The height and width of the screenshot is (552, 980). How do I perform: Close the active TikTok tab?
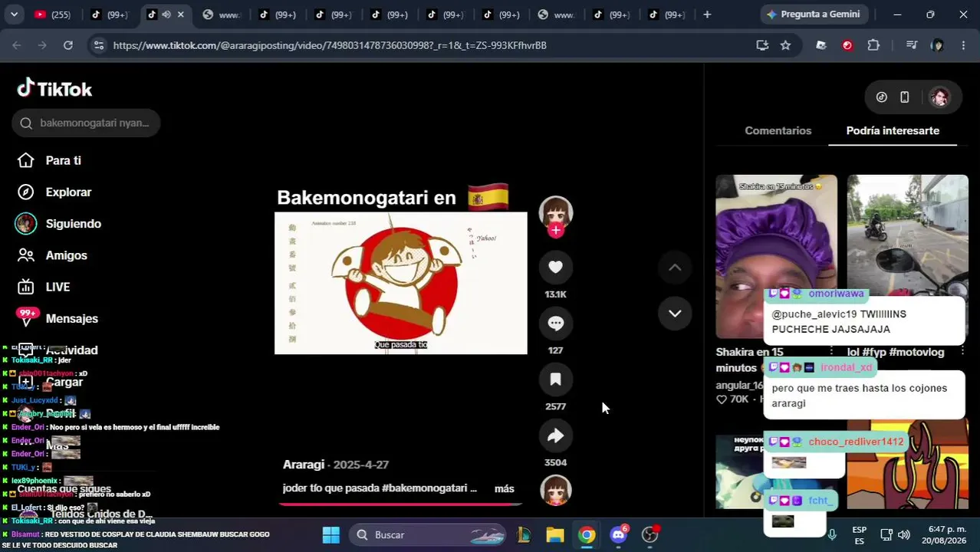point(181,15)
